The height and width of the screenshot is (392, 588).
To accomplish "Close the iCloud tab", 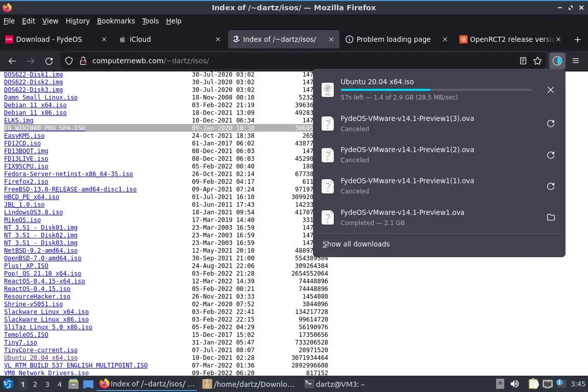I will click(218, 39).
